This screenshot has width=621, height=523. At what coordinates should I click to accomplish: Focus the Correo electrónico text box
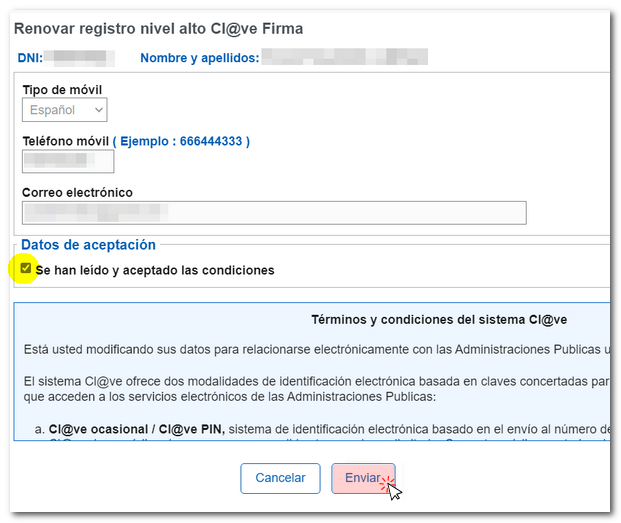[273, 212]
